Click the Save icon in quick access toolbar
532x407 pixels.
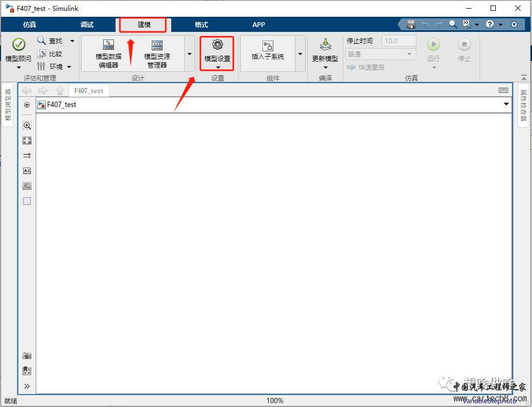tap(411, 24)
